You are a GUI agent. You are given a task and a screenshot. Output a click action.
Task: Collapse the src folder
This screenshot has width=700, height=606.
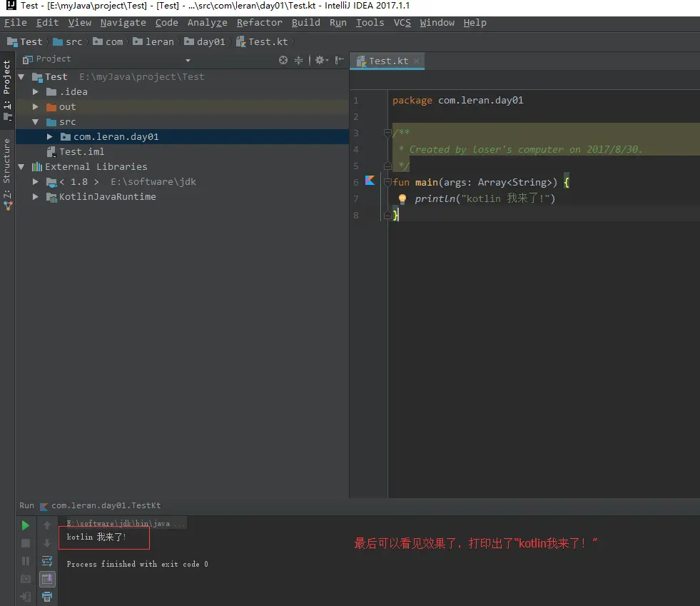point(35,121)
